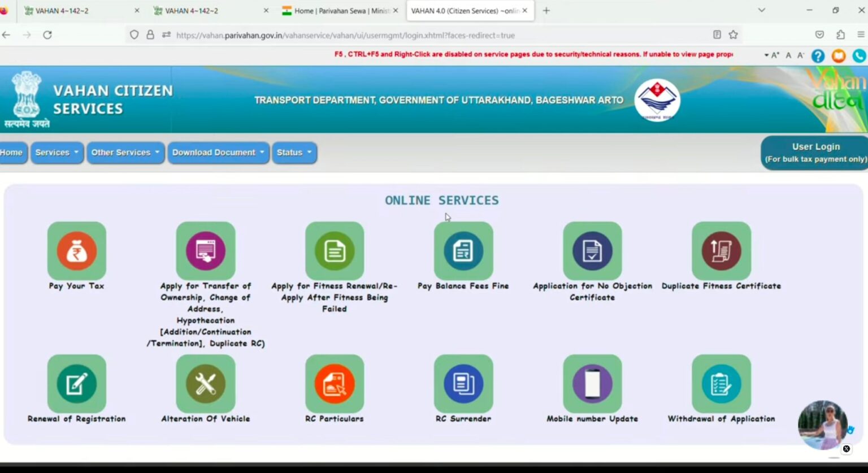Reset font size with normal A button
The width and height of the screenshot is (868, 473).
(x=788, y=55)
